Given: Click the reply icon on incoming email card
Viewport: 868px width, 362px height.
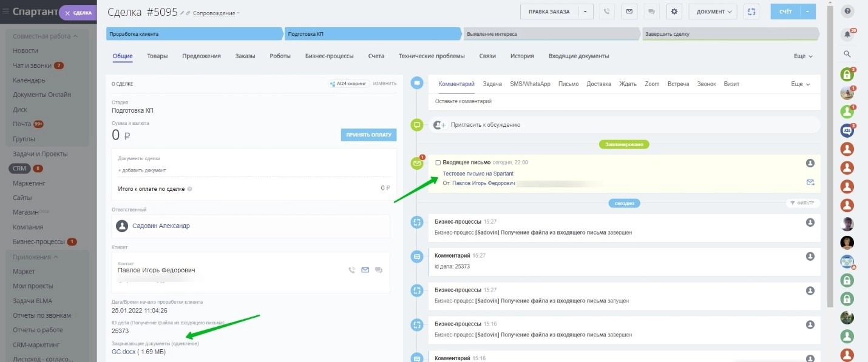Looking at the screenshot, I should (810, 182).
